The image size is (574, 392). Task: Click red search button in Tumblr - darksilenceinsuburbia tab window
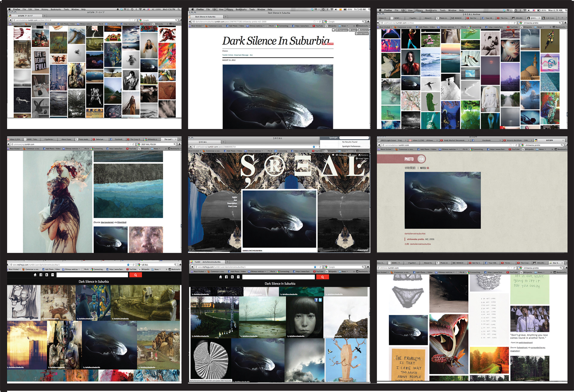pos(323,277)
